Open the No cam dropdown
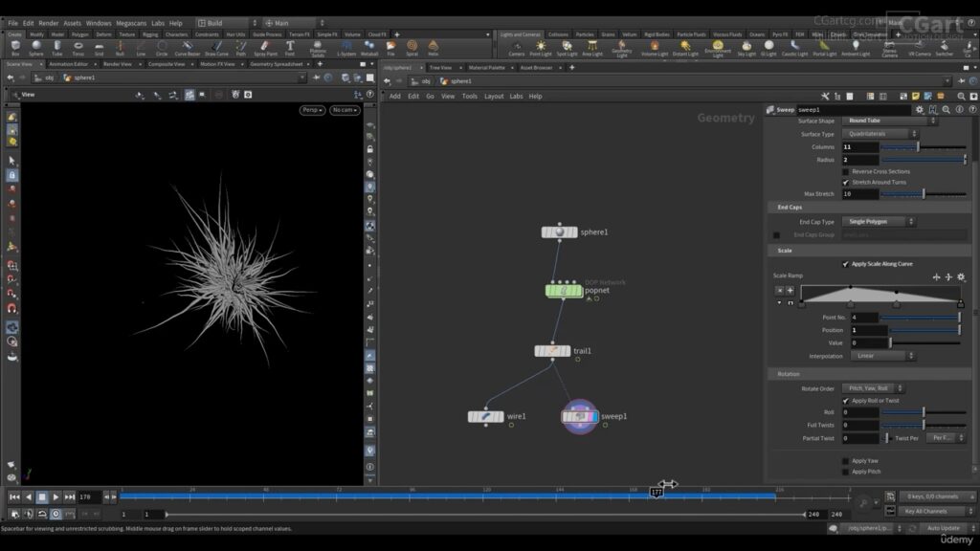Image resolution: width=980 pixels, height=551 pixels. [x=345, y=110]
